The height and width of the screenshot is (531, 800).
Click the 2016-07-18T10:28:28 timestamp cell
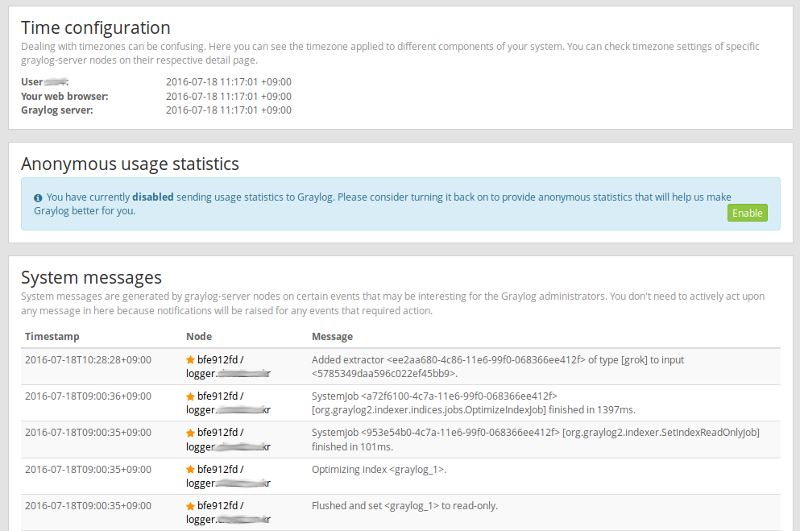[88, 359]
